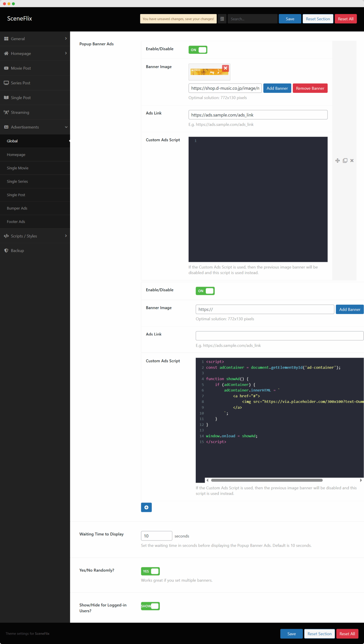364x644 pixels.
Task: Click the second empty Ads Link field
Action: (x=280, y=336)
